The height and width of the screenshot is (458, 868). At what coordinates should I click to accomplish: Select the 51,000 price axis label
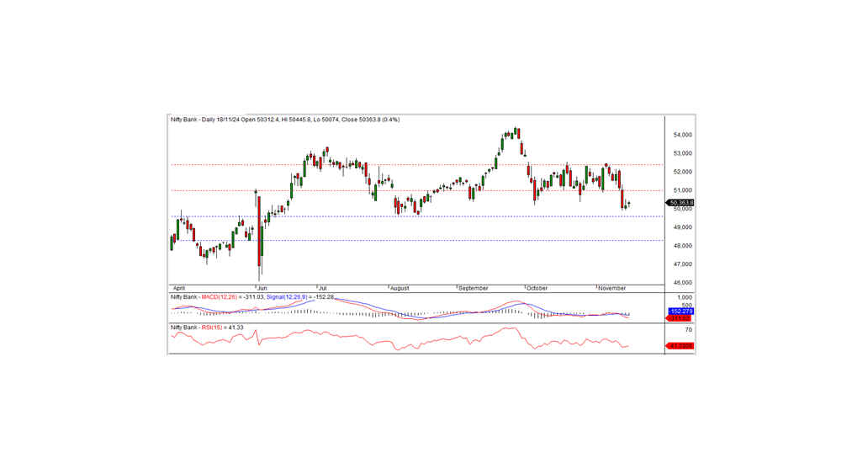[682, 190]
